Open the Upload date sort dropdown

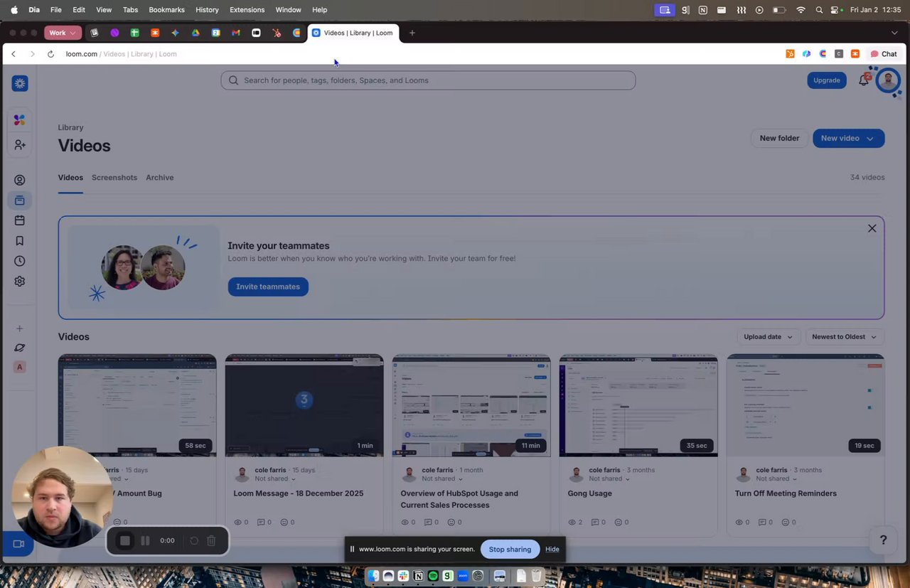[769, 337]
